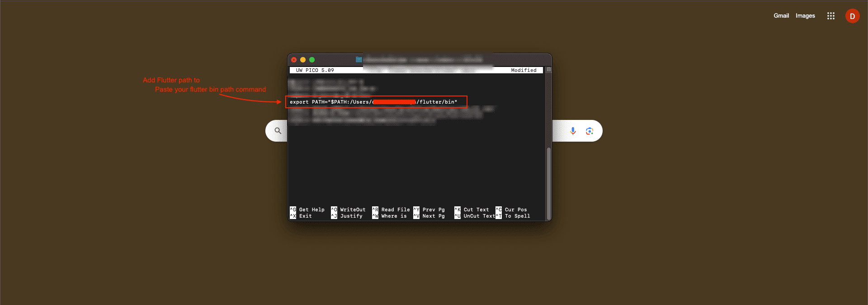Click the ^K Cut Text shortcut
The height and width of the screenshot is (305, 868).
[472, 210]
